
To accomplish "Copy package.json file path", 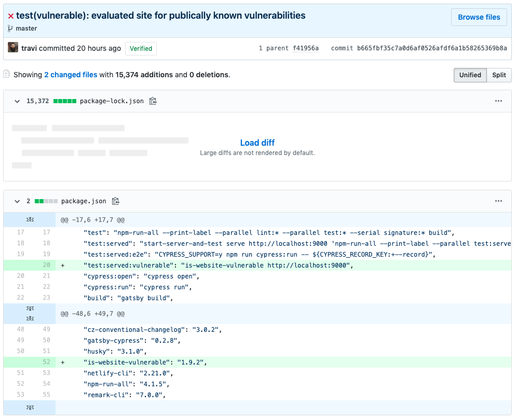I will pos(116,201).
